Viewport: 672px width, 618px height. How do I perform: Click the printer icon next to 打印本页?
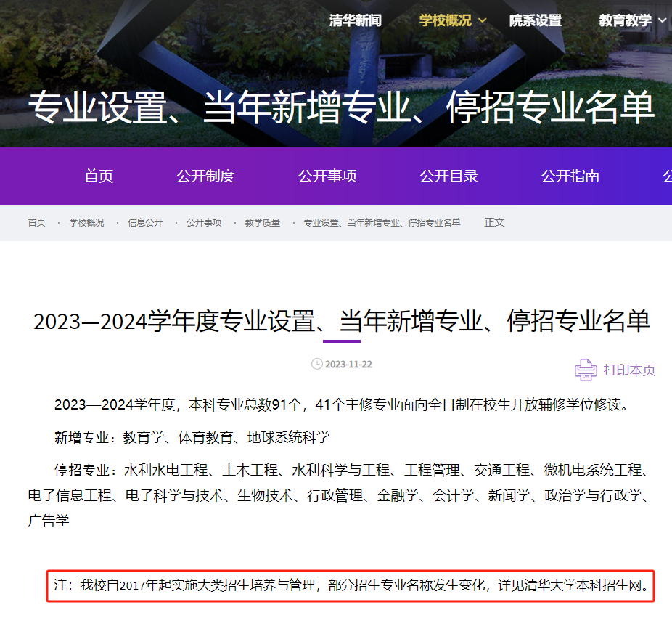pos(584,370)
